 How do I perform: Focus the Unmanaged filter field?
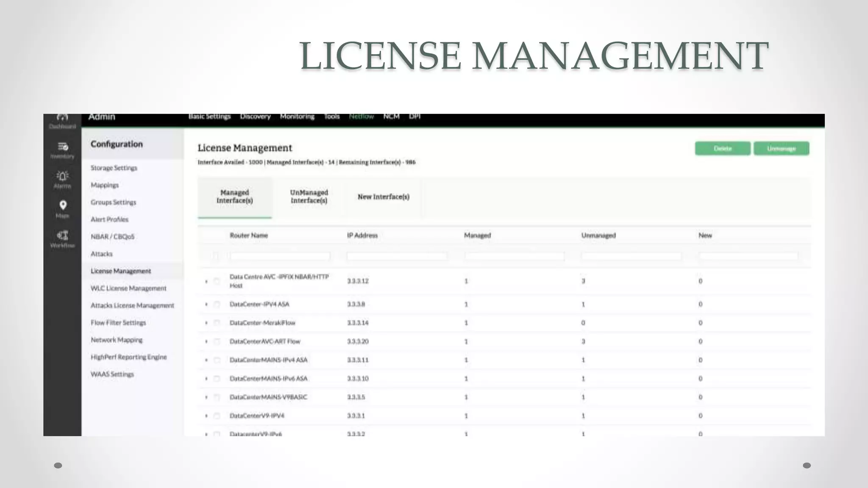coord(632,256)
